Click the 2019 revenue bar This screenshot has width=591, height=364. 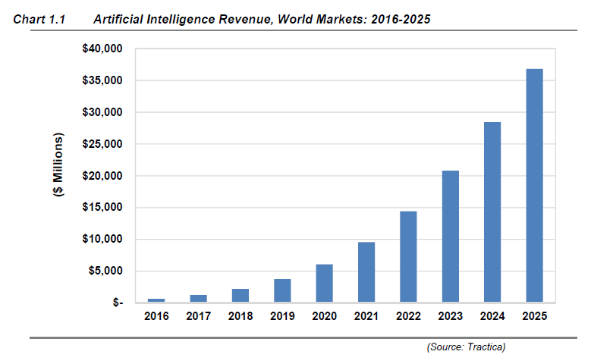[x=282, y=290]
